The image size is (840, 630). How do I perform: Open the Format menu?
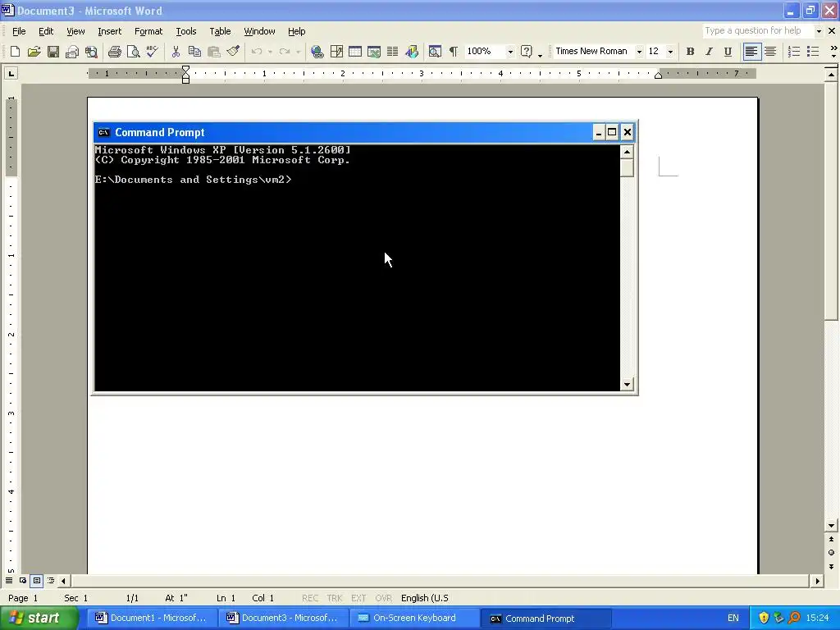(148, 31)
